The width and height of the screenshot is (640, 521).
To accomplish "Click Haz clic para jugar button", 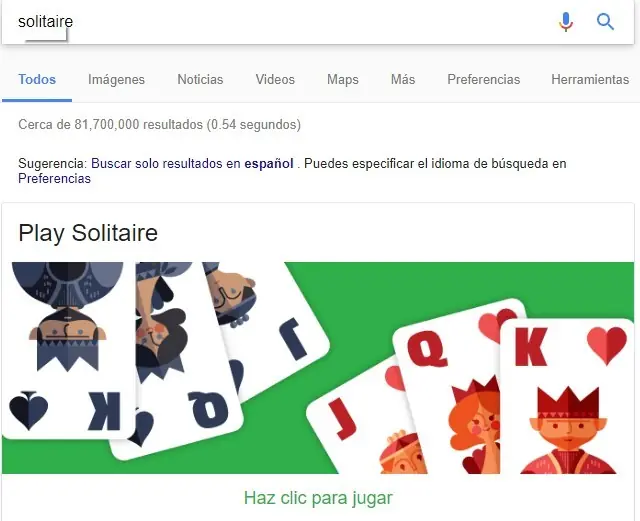I will click(318, 497).
